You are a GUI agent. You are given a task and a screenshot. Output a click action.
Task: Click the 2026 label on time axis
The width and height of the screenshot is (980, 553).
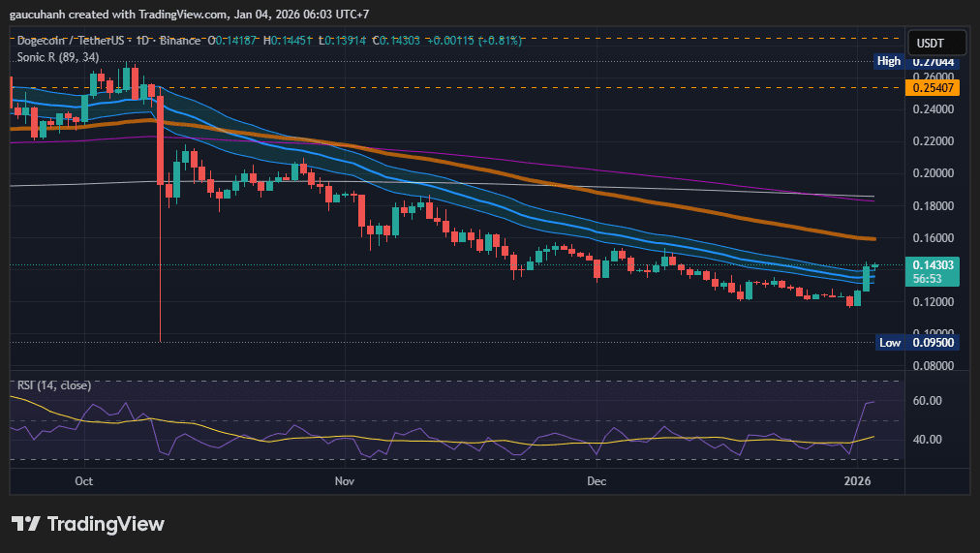(x=857, y=480)
